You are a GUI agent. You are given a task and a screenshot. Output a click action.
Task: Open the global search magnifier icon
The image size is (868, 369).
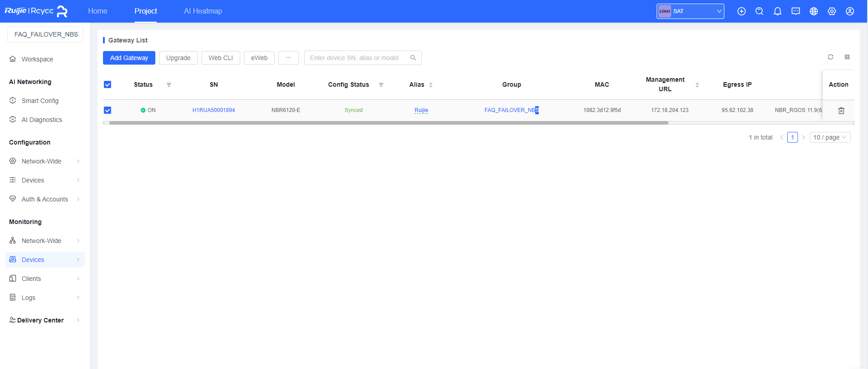pyautogui.click(x=760, y=11)
